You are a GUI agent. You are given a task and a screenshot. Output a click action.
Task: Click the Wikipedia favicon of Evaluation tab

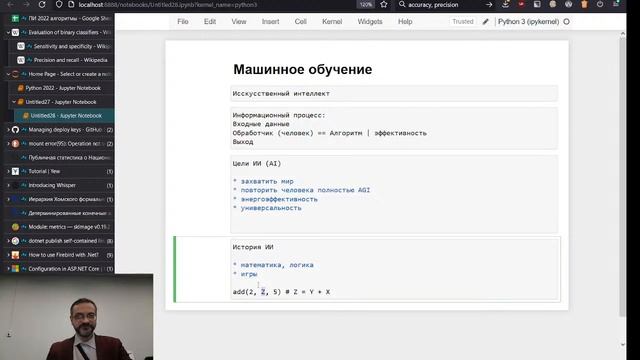tap(15, 32)
